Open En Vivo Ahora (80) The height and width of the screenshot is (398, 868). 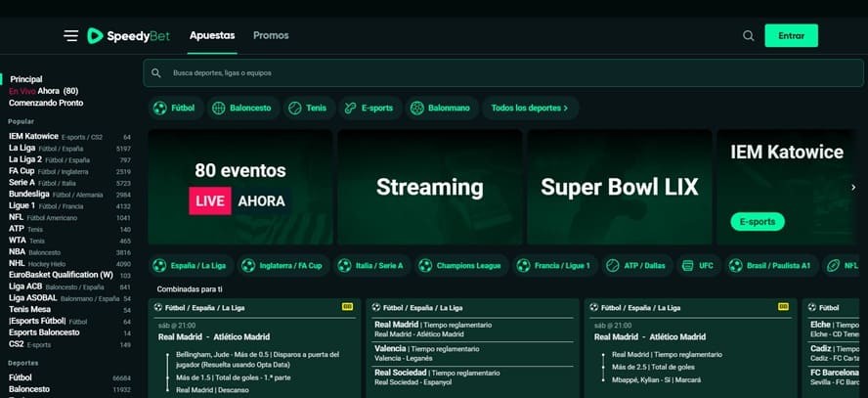(43, 91)
